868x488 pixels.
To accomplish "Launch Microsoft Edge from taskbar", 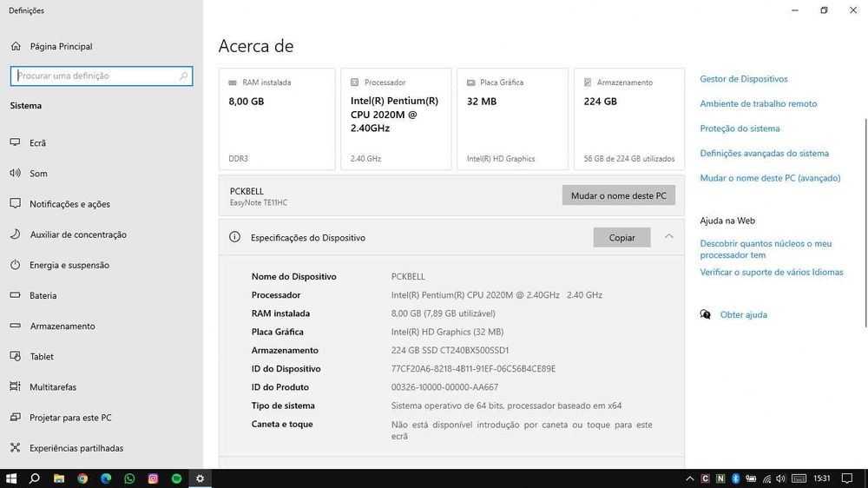I will point(106,478).
